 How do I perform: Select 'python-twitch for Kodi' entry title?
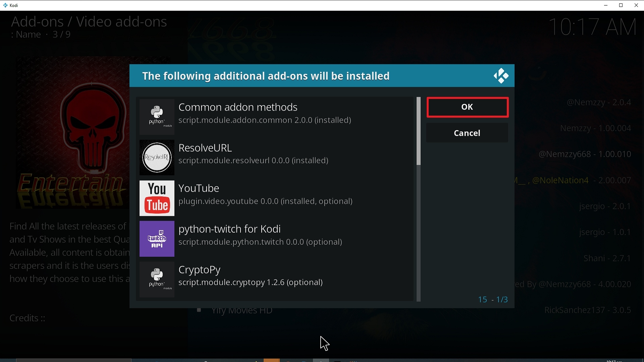pos(230,229)
